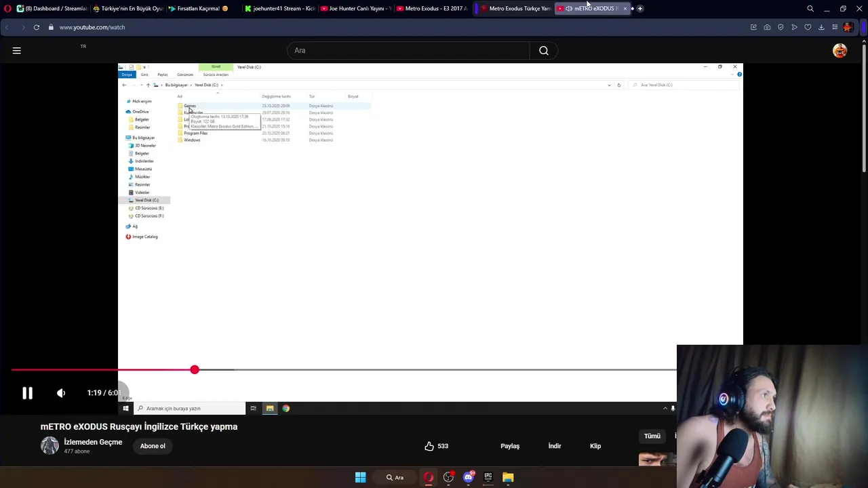
Task: Open browser downloads icon
Action: [x=821, y=27]
